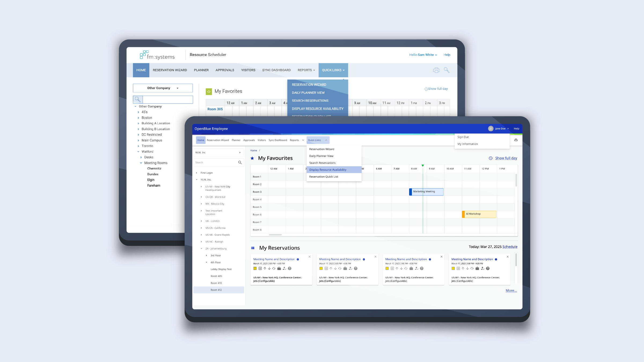This screenshot has height=362, width=644.
Task: Open the Reports dropdown in Resource Scheduler
Action: [x=306, y=70]
